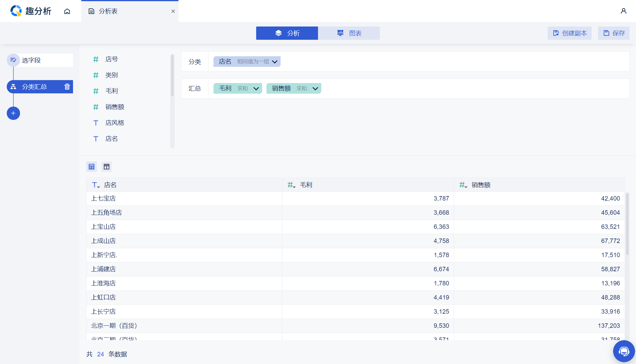636x364 pixels.
Task: Delete the 分类汇总 step with trash icon
Action: click(67, 87)
